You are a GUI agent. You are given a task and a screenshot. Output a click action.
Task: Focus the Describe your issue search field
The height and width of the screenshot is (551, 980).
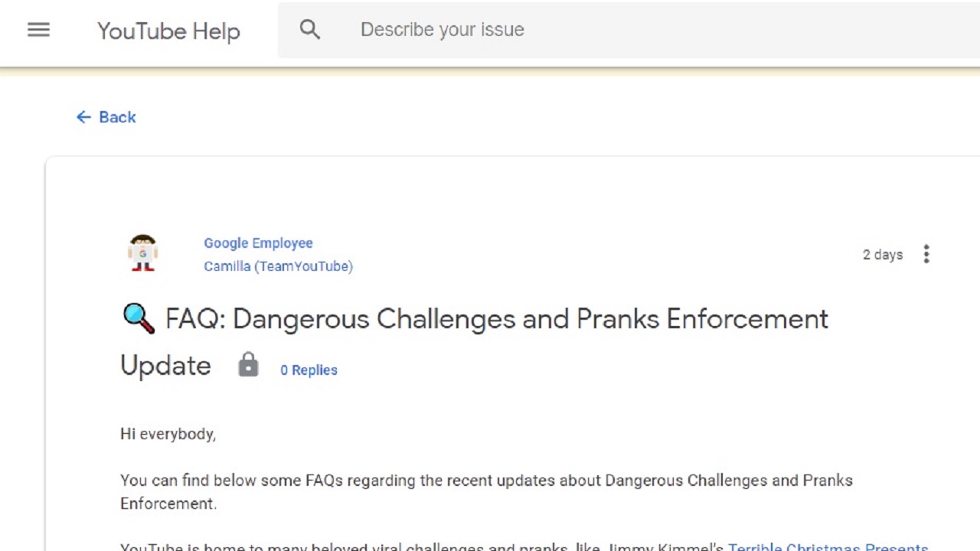click(x=612, y=30)
